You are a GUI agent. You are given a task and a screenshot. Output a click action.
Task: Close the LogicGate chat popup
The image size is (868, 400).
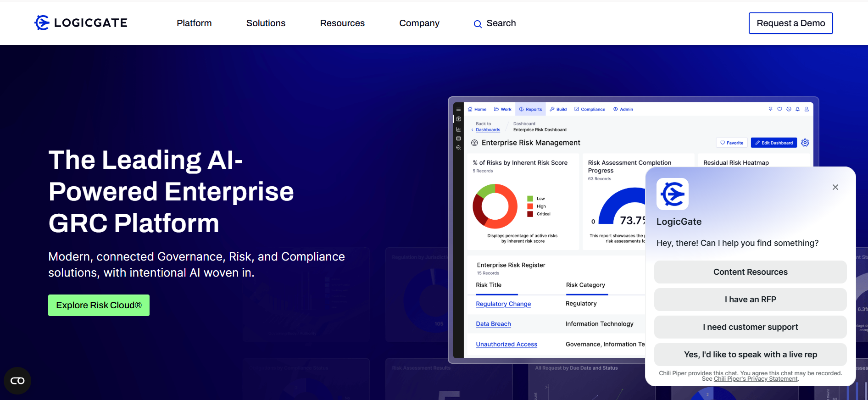tap(835, 187)
